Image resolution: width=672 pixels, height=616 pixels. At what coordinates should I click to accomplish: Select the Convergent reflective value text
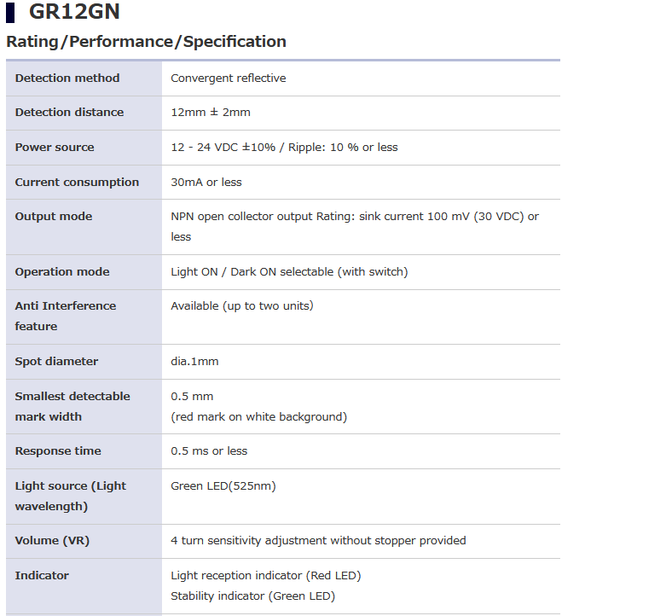click(228, 78)
